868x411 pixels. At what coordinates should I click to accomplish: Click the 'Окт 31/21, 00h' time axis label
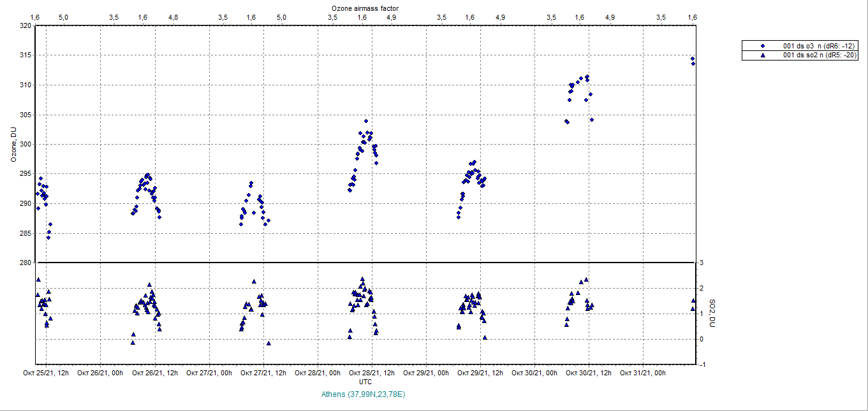644,373
